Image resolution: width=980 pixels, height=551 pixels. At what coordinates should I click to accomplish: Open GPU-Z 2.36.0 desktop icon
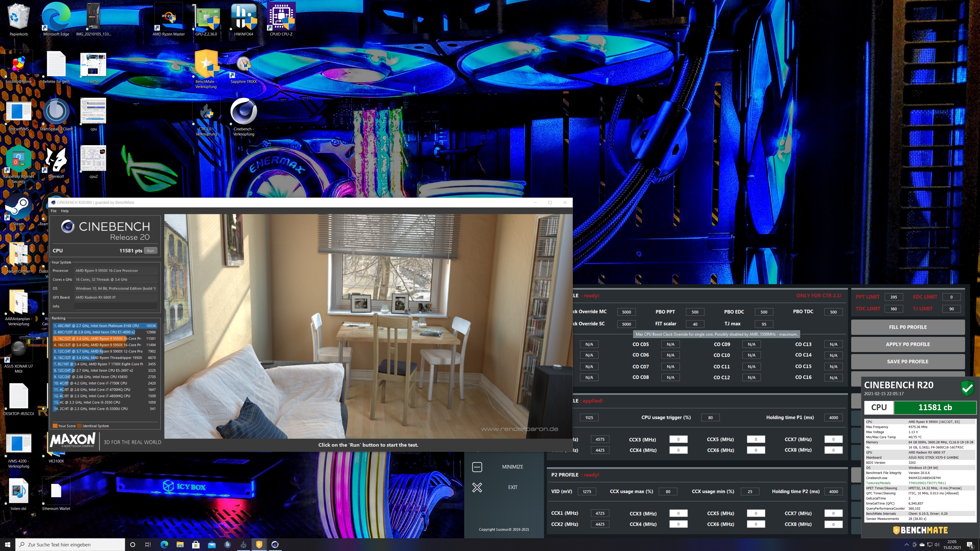tap(206, 19)
